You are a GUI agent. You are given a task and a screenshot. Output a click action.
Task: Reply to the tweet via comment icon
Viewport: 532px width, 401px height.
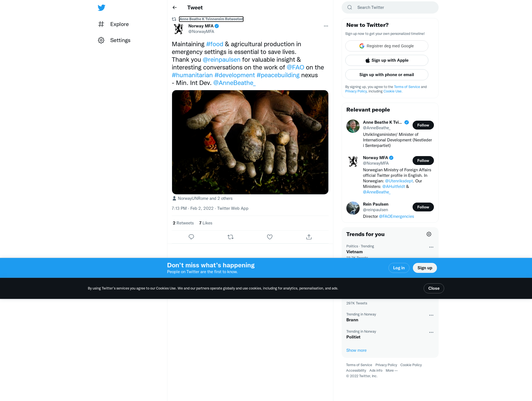pos(191,237)
